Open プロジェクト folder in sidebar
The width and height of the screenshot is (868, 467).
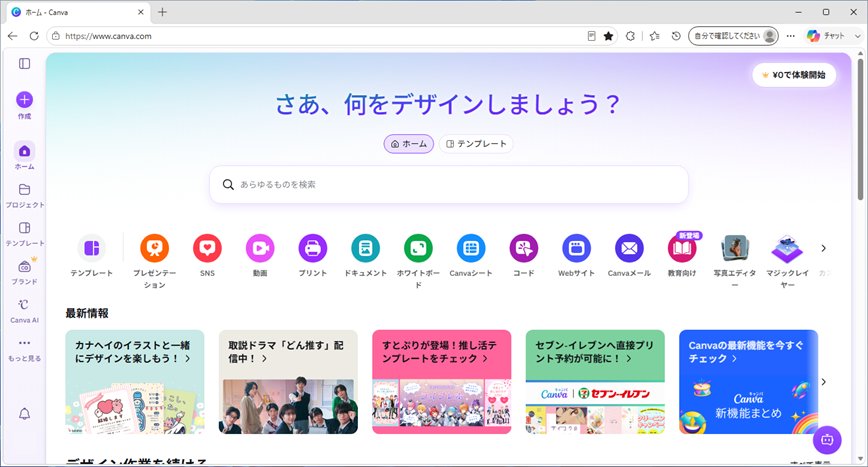click(x=24, y=196)
